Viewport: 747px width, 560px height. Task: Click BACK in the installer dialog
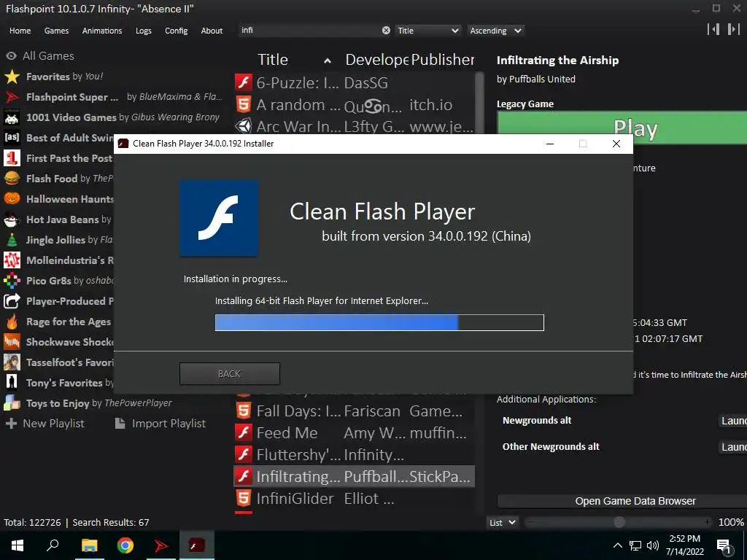(230, 374)
